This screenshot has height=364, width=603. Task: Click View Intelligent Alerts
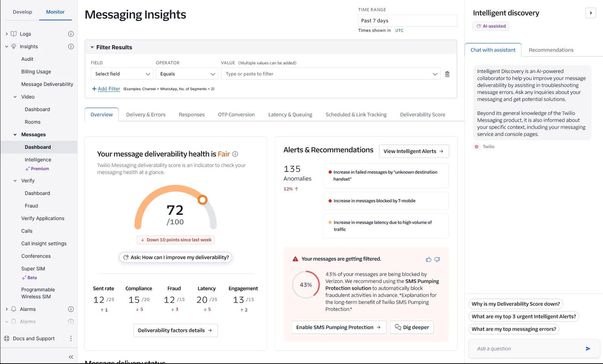(x=413, y=151)
